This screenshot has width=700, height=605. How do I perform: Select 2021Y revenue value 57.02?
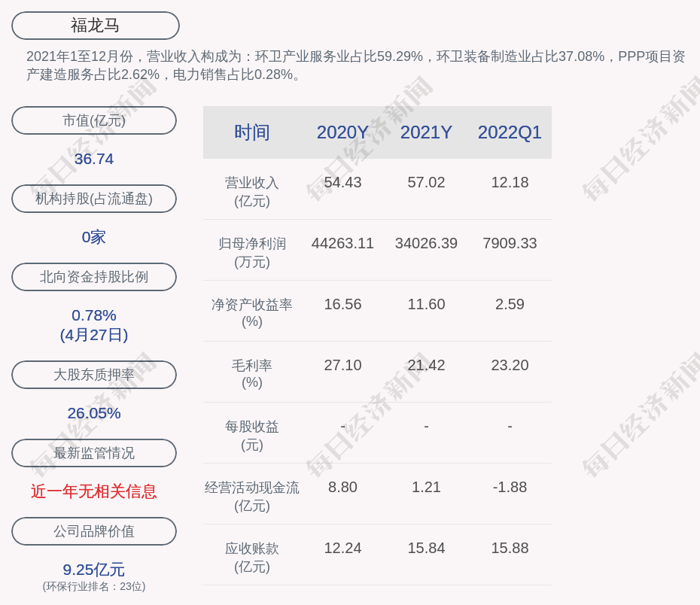(426, 183)
